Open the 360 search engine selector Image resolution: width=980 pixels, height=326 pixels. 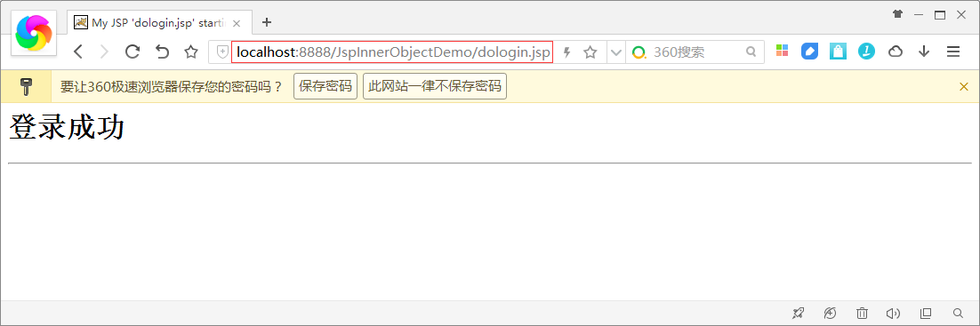pyautogui.click(x=639, y=52)
